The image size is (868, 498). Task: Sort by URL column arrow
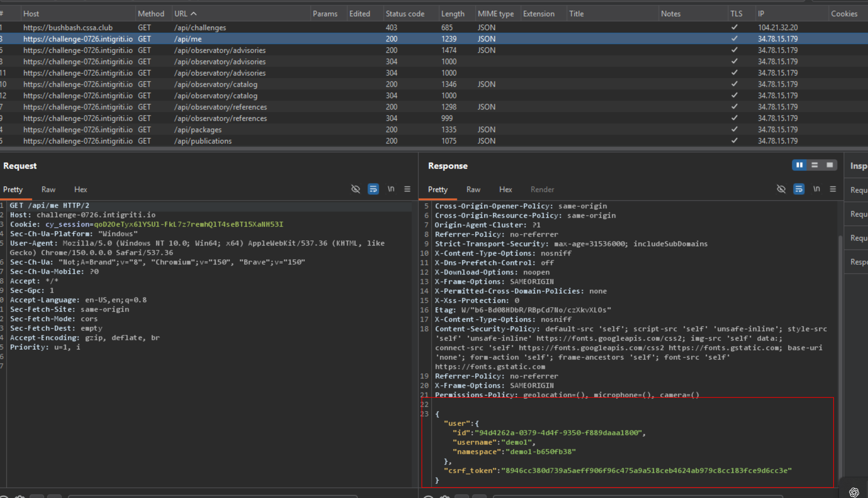(x=193, y=13)
